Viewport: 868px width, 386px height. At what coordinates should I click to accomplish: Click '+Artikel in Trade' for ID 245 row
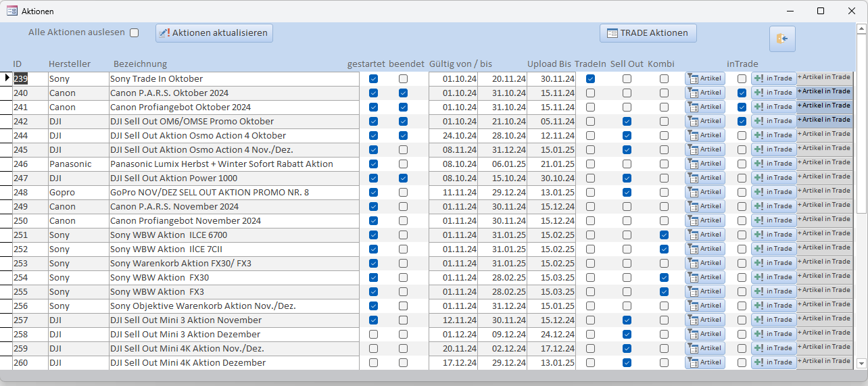click(x=825, y=148)
